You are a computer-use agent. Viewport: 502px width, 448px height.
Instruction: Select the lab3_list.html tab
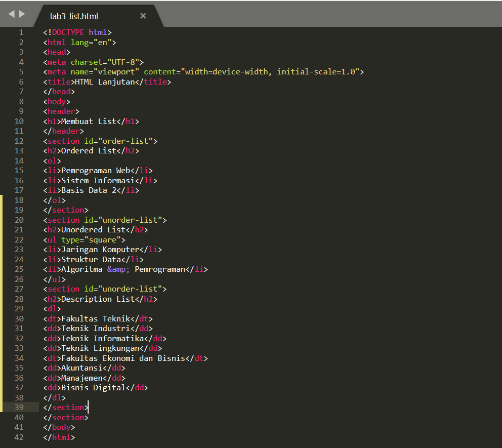click(74, 16)
